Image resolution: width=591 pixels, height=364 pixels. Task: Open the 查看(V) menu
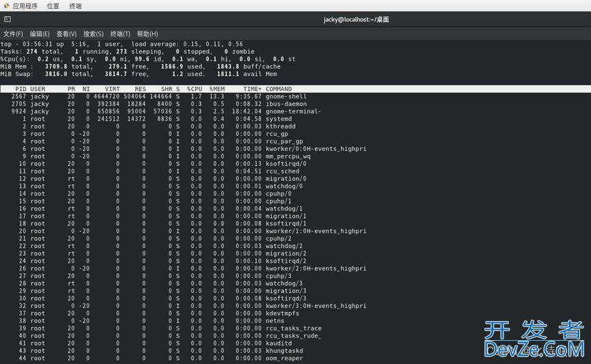[x=66, y=34]
